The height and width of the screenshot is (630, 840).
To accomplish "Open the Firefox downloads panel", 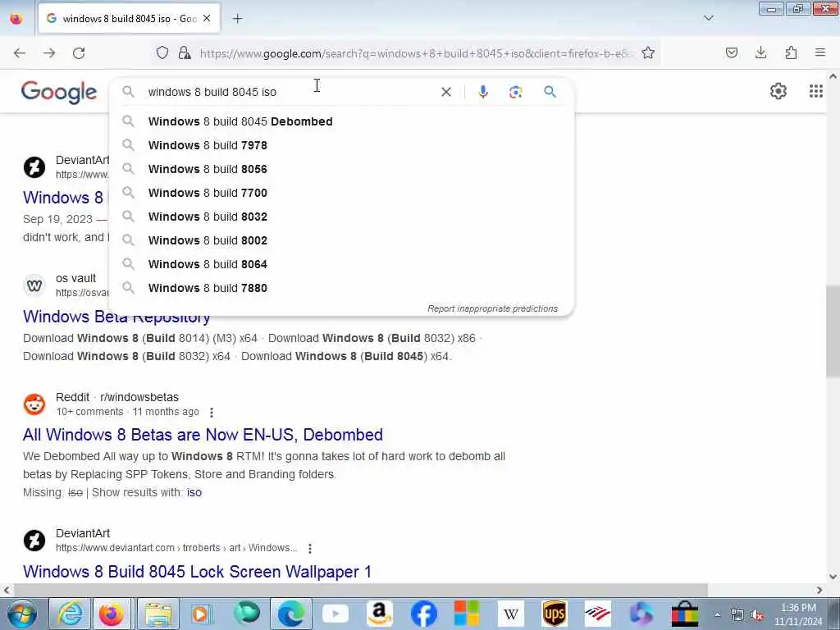I will (760, 52).
